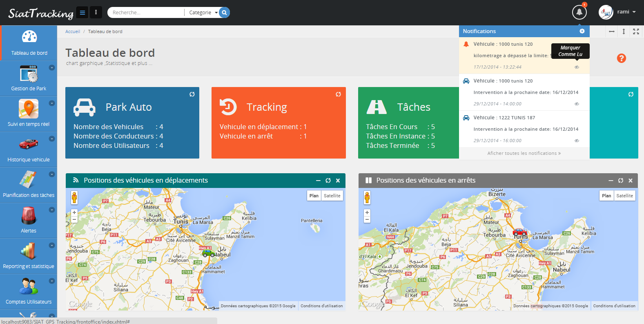This screenshot has height=324, width=644.
Task: Click red car marker near Tunis
Action: [520, 232]
